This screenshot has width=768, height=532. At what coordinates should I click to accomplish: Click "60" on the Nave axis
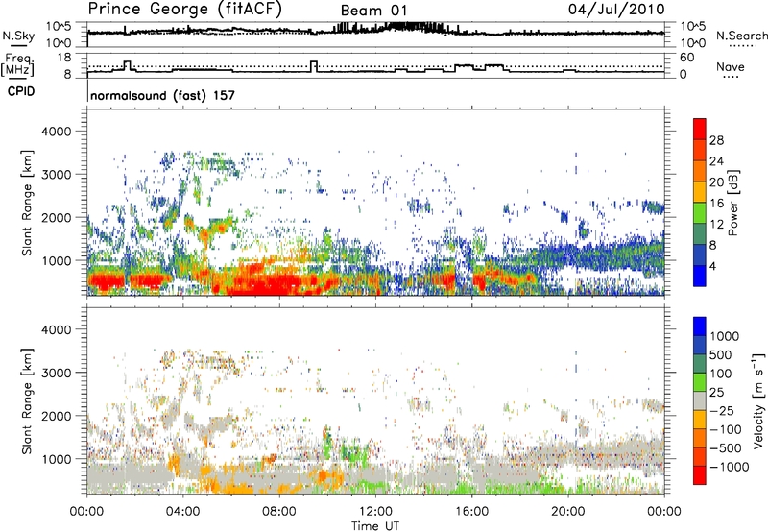point(686,58)
